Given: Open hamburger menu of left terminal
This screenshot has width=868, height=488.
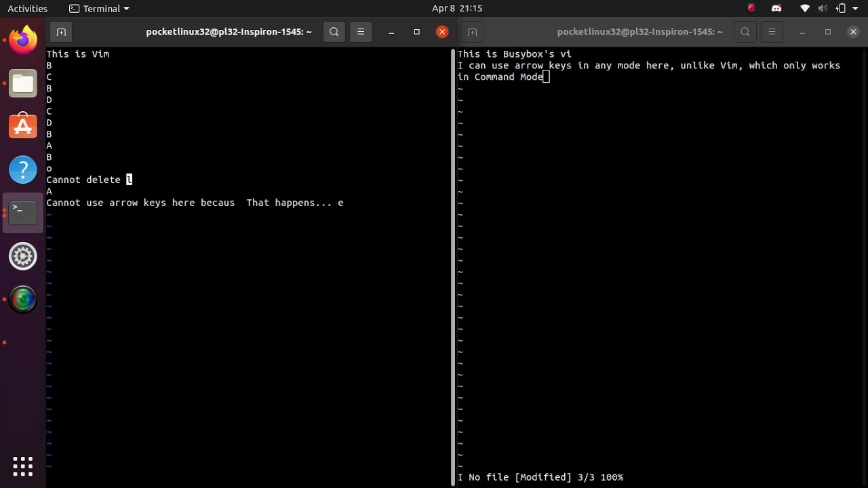Looking at the screenshot, I should 361,32.
